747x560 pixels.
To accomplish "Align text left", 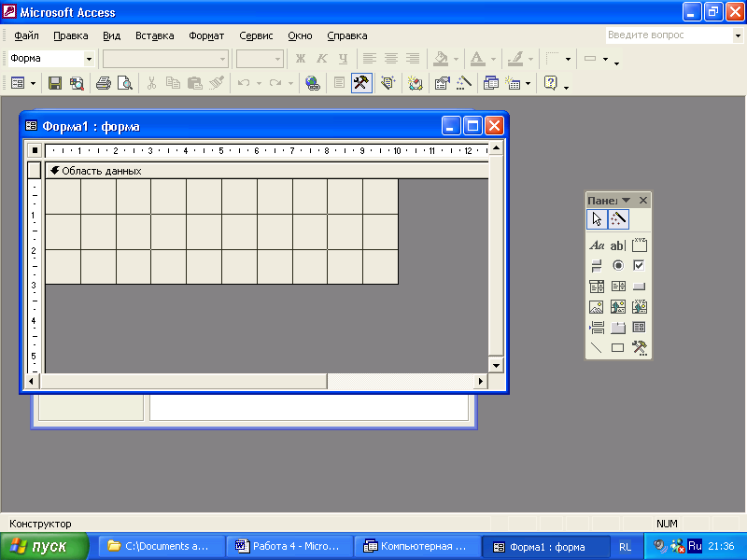I will tap(369, 59).
